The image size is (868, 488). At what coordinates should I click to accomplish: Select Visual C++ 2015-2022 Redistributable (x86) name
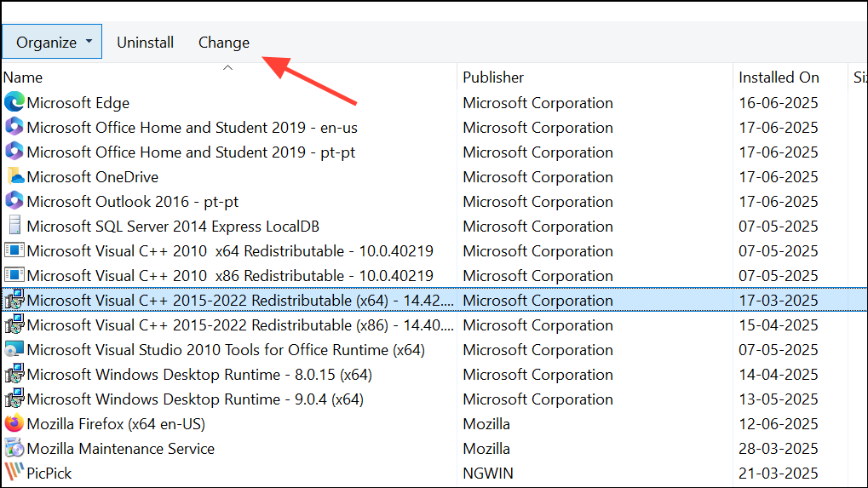pyautogui.click(x=240, y=325)
